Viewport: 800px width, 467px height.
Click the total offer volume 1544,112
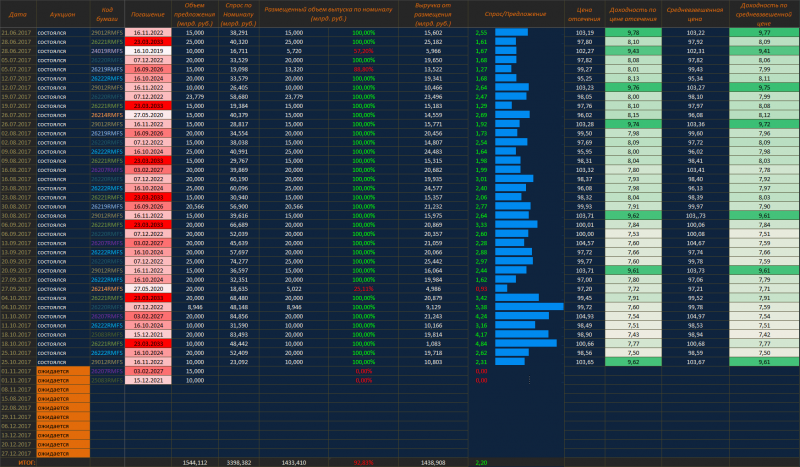(194, 463)
